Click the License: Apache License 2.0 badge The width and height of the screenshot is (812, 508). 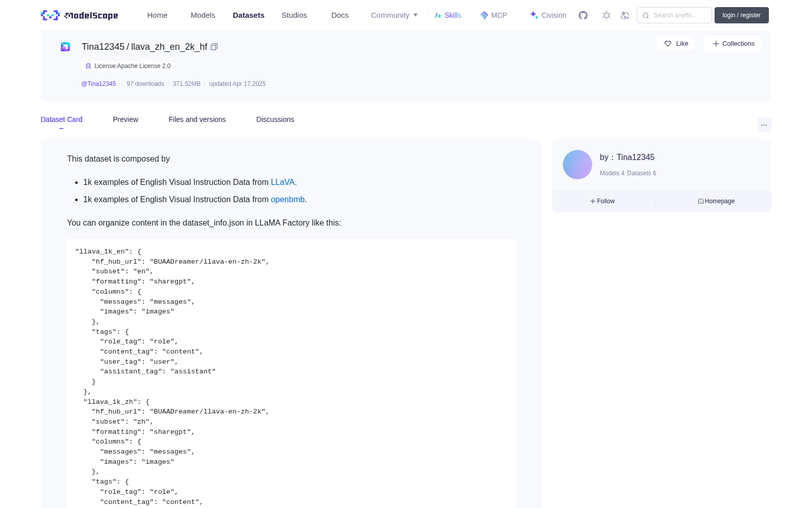(x=127, y=66)
